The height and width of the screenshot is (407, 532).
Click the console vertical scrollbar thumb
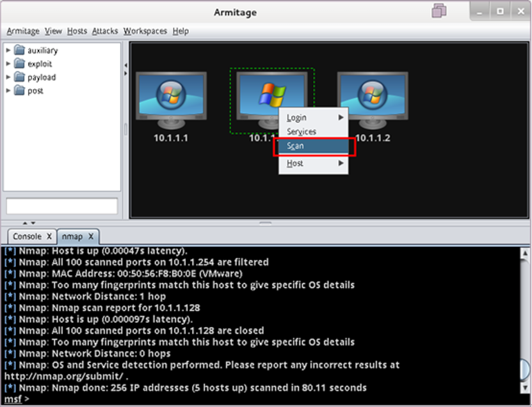(525, 370)
